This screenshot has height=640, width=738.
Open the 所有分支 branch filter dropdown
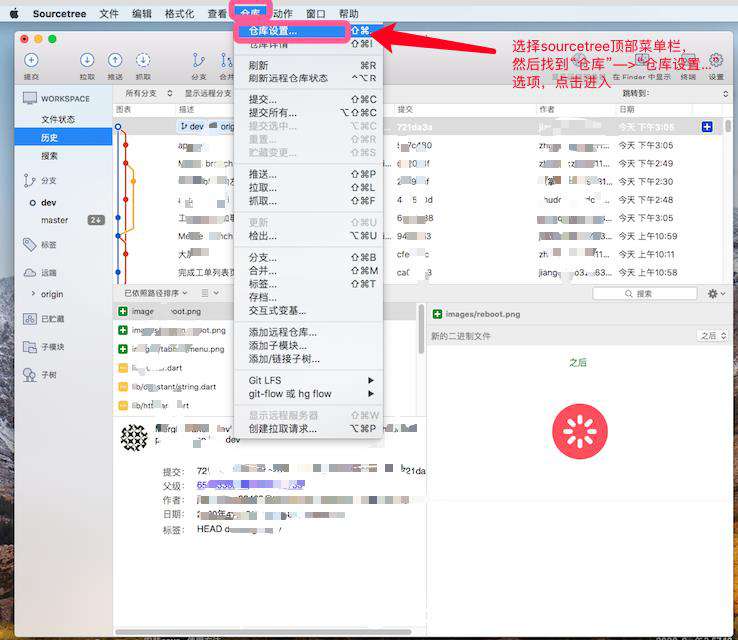click(148, 94)
